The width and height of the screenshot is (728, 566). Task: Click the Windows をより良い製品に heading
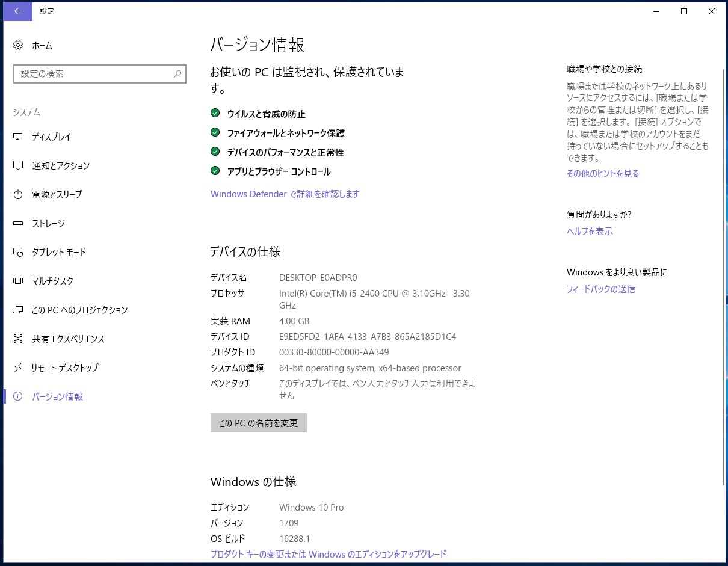pos(617,272)
